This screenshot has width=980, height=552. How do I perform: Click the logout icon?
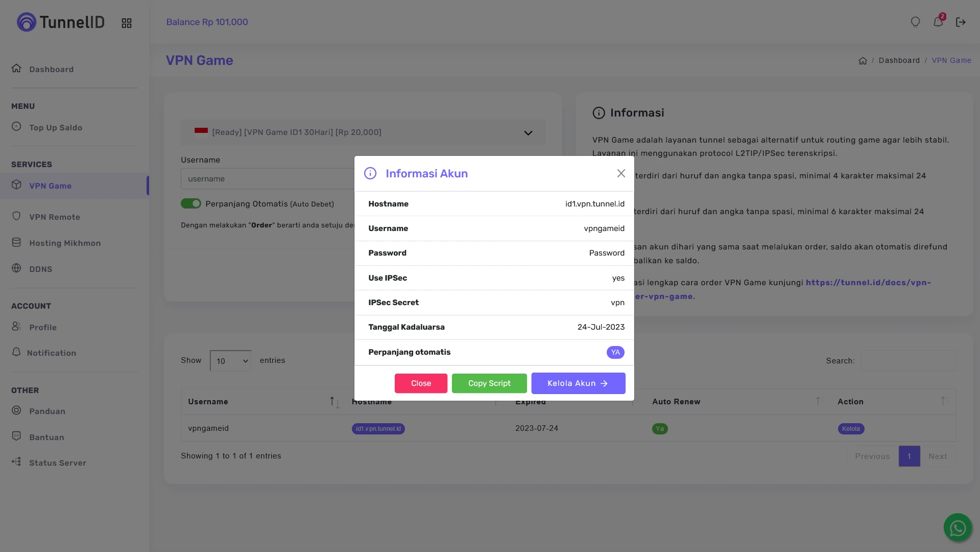click(x=961, y=22)
